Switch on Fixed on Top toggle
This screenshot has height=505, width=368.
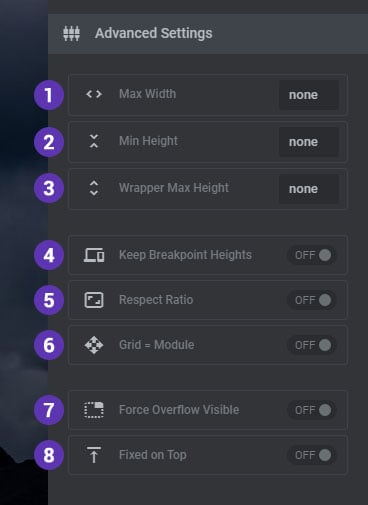pyautogui.click(x=312, y=455)
